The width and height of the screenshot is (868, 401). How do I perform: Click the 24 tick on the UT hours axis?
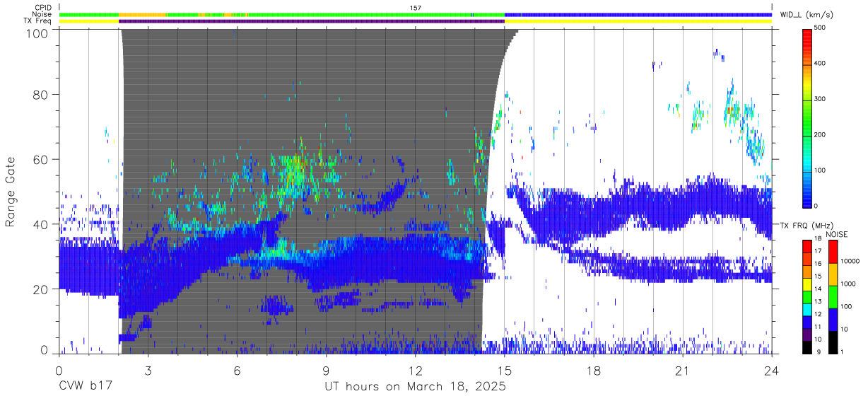click(x=772, y=371)
